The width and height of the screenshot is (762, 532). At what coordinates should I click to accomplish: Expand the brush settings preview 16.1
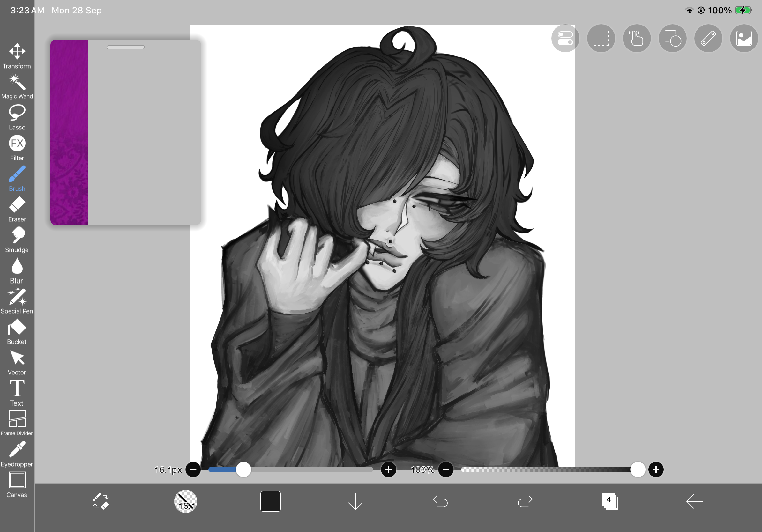tap(185, 501)
